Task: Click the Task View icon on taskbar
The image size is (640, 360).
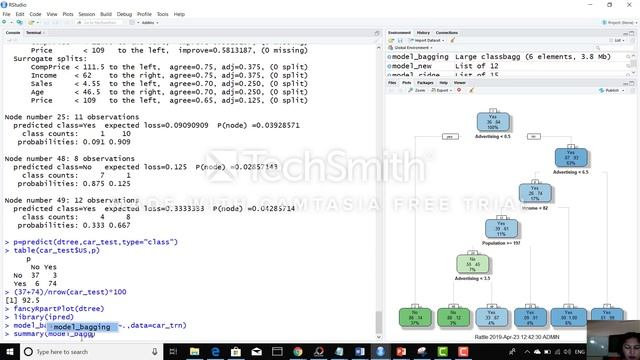Action: click(x=173, y=352)
